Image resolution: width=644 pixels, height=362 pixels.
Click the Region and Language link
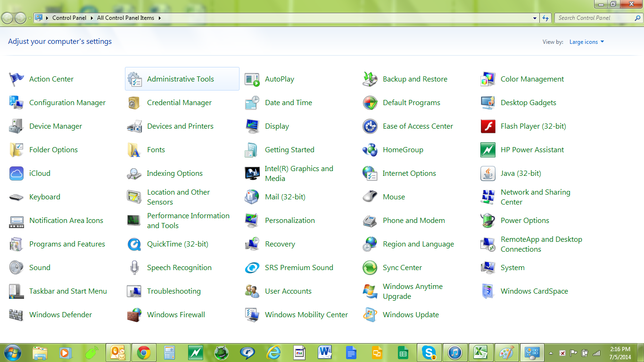tap(418, 244)
